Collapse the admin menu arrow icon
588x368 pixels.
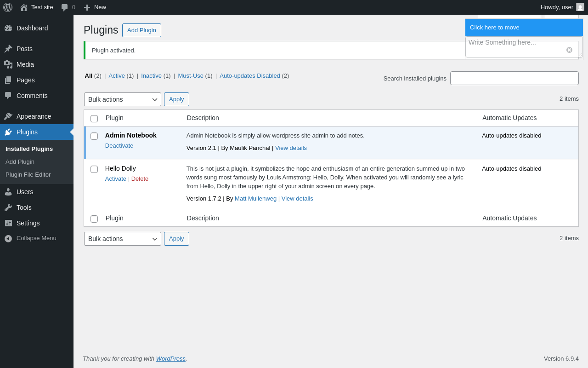(x=8, y=238)
